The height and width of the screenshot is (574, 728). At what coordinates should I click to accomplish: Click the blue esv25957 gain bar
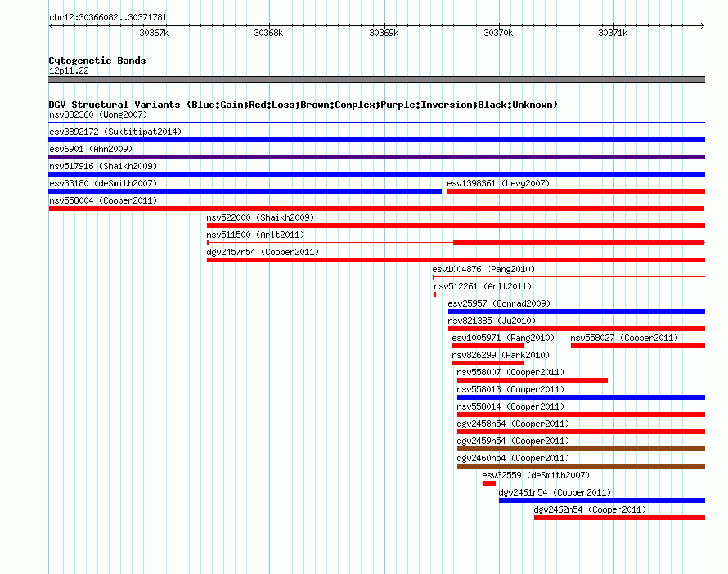(577, 312)
